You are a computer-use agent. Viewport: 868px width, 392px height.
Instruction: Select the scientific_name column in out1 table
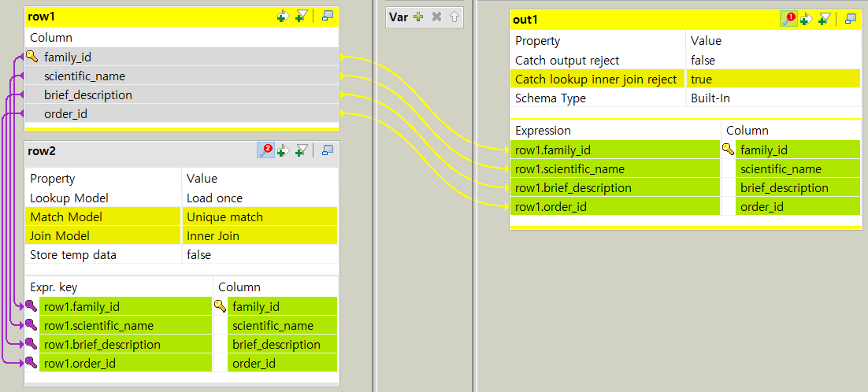pyautogui.click(x=798, y=168)
